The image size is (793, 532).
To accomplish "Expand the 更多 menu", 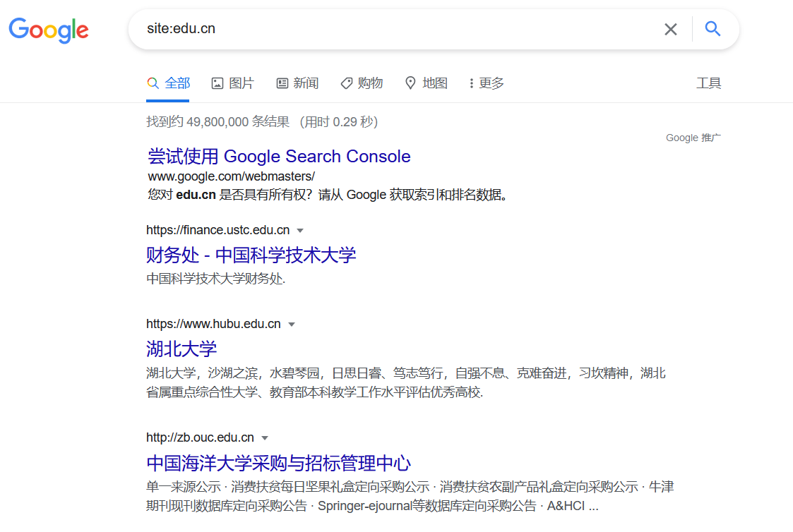I will click(486, 83).
